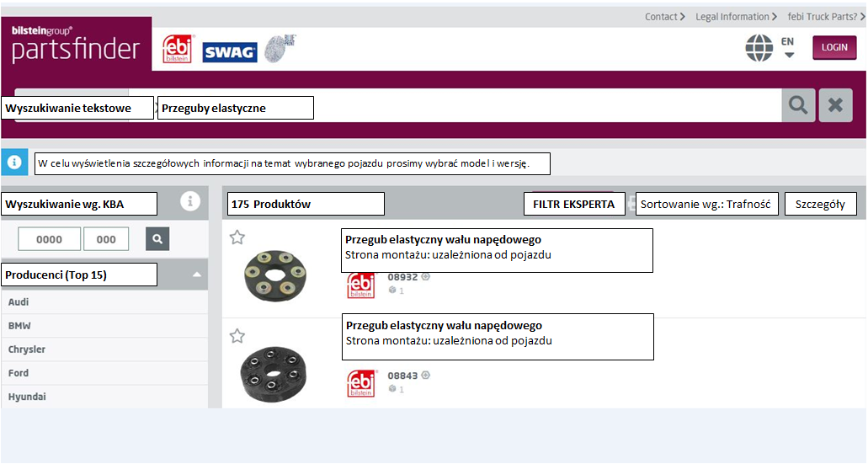Click the febi logo next to 08932

361,285
